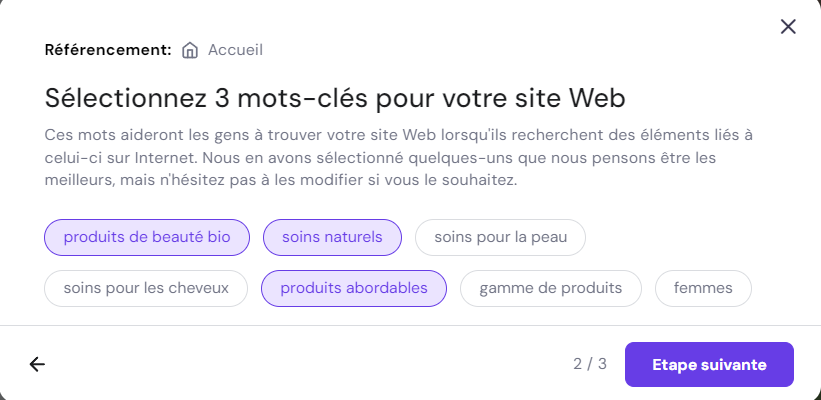Go back with the left arrow icon
821x400 pixels.
pyautogui.click(x=37, y=364)
